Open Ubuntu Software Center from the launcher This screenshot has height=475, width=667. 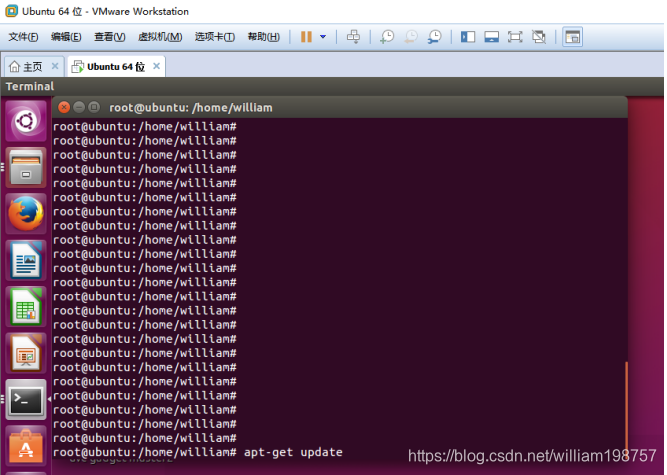pyautogui.click(x=26, y=446)
